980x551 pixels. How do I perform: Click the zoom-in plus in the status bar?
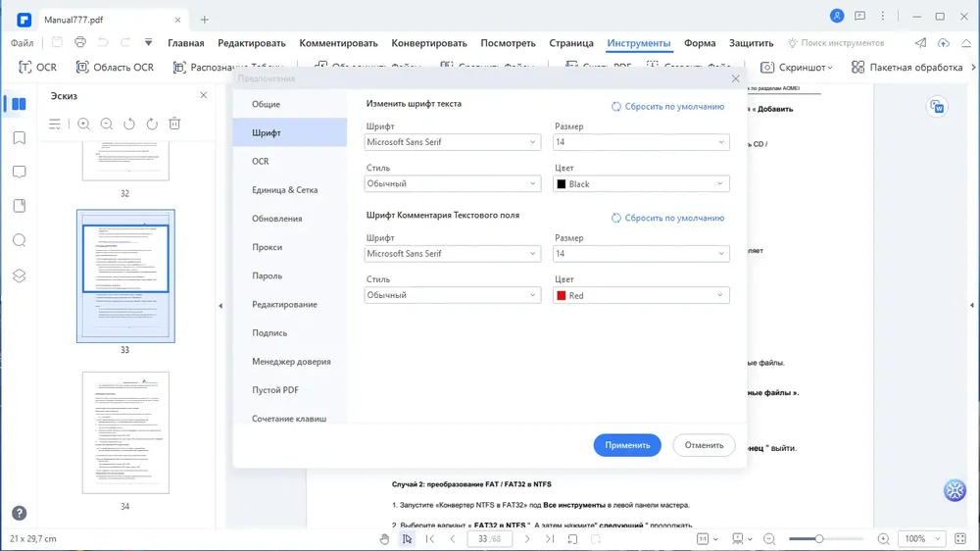pos(883,539)
